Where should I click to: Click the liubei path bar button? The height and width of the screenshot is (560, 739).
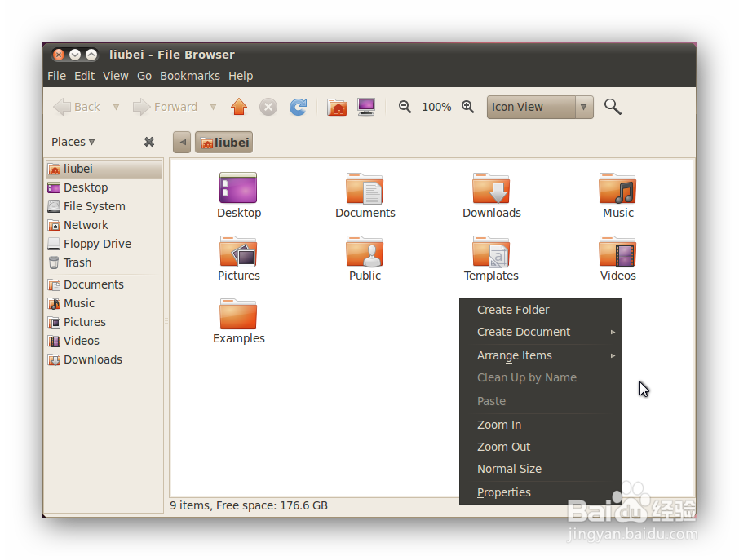[223, 142]
